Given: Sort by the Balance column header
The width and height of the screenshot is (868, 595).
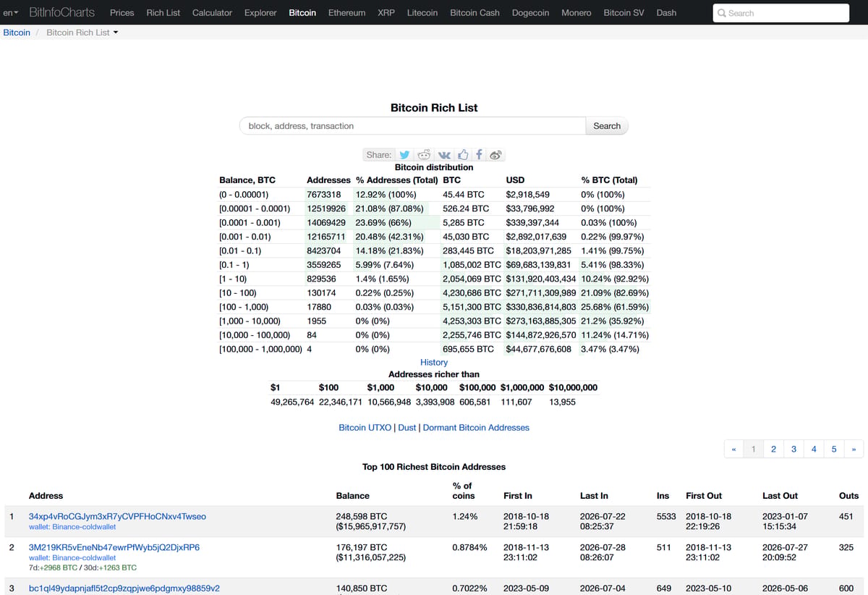Looking at the screenshot, I should (x=353, y=496).
